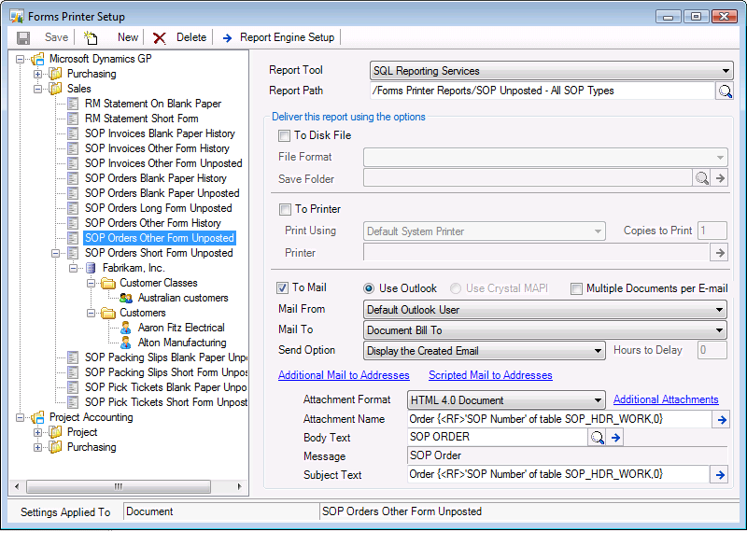Screen dimensions: 747x560
Task: Click the blue arrow next to Body Text
Action: coord(616,438)
